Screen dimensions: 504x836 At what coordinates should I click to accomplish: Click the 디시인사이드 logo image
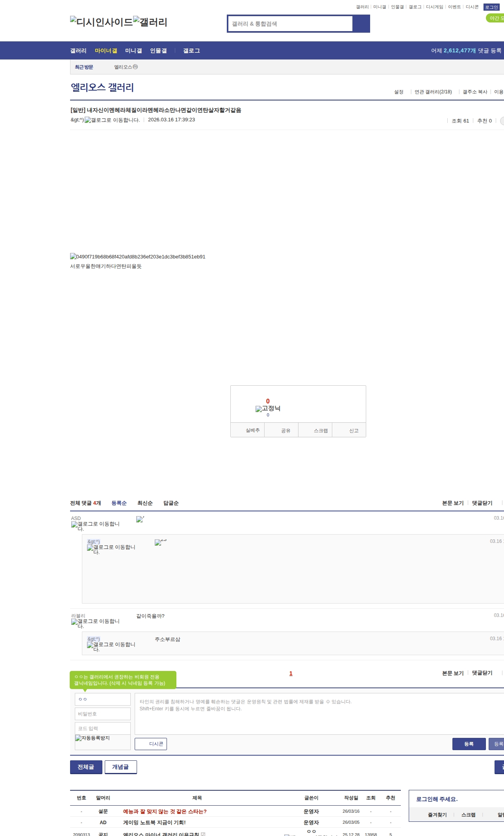(x=101, y=22)
